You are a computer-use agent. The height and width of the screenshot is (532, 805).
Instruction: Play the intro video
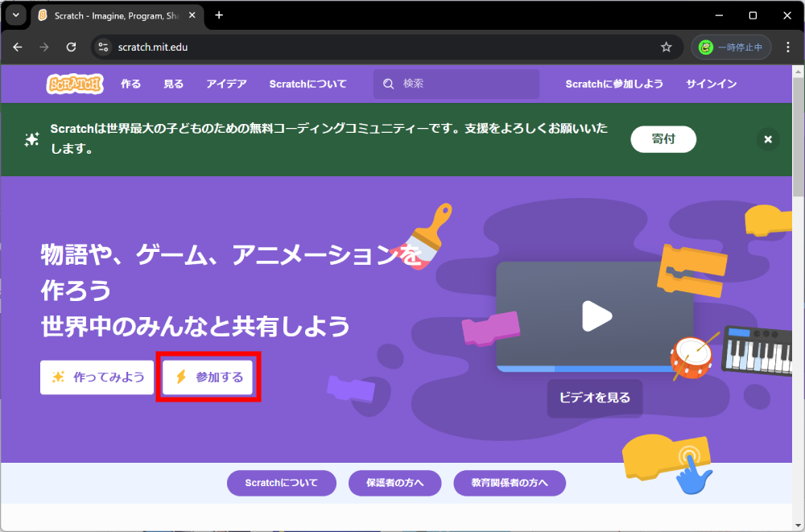(x=596, y=315)
